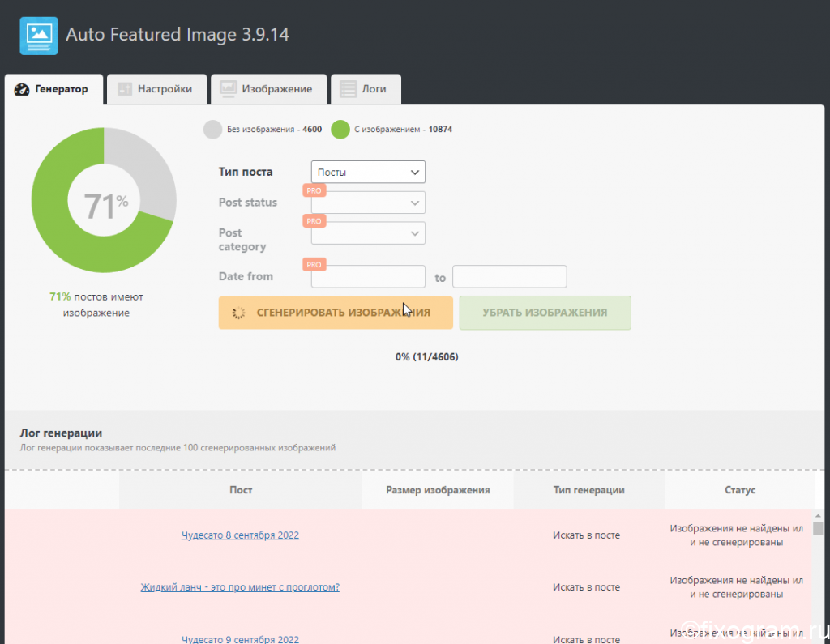
Task: Expand the Post status dropdown
Action: (x=368, y=203)
